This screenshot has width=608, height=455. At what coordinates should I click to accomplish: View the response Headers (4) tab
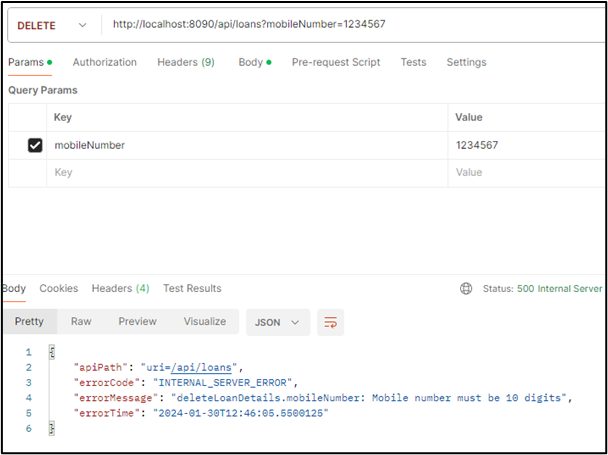click(x=120, y=289)
